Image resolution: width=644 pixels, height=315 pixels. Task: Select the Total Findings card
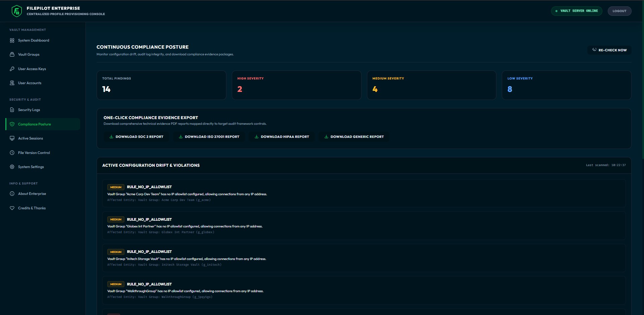tap(161, 85)
